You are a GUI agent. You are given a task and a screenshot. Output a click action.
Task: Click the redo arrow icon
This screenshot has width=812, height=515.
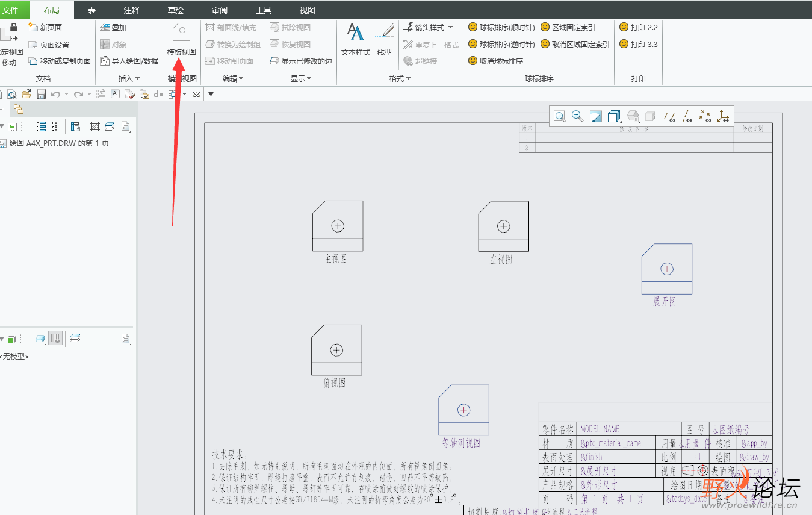coord(78,94)
